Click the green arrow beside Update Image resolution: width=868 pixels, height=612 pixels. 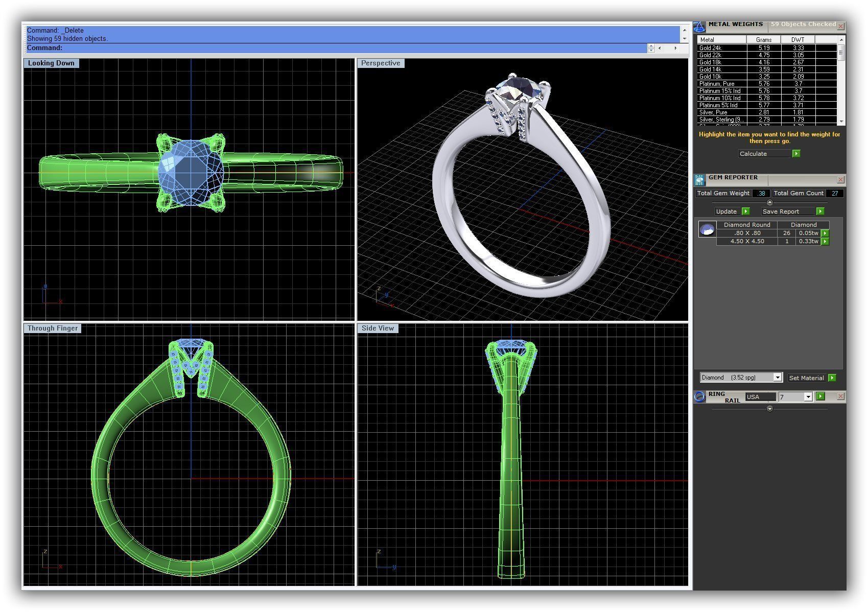[x=745, y=211]
